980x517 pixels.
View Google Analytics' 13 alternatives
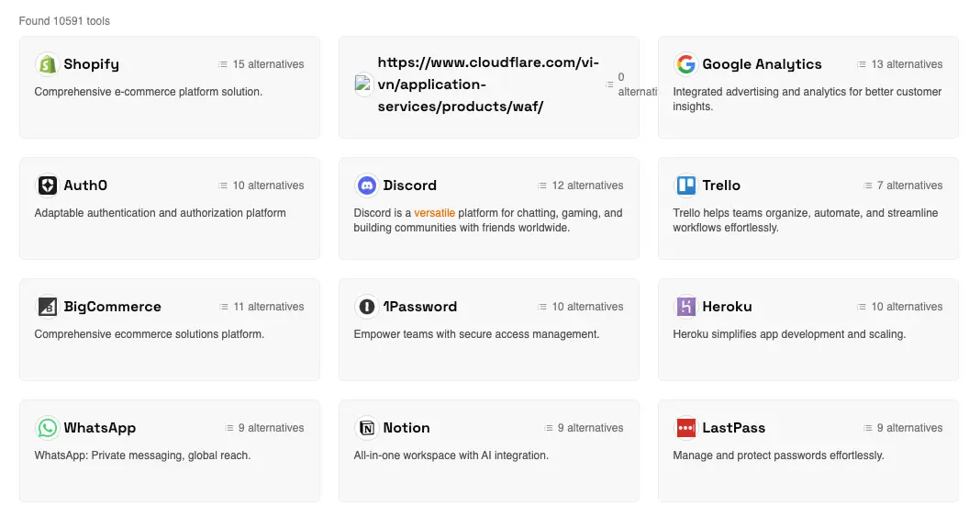pyautogui.click(x=899, y=64)
